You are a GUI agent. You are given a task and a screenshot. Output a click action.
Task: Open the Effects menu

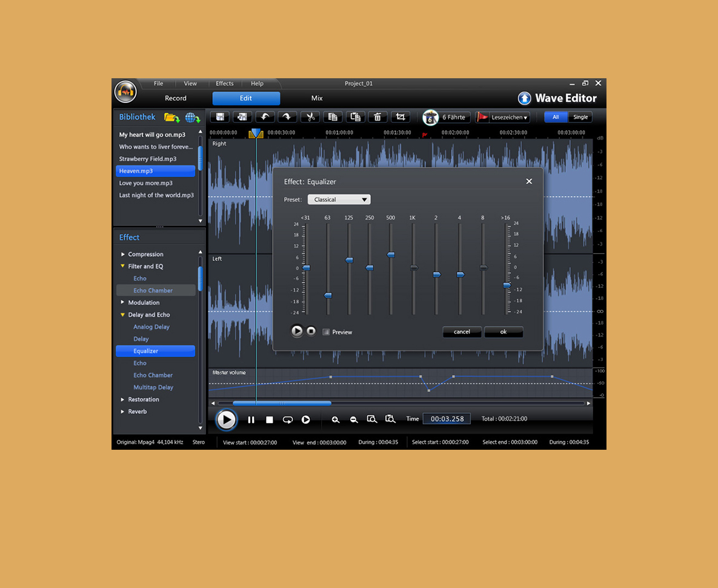(x=224, y=83)
